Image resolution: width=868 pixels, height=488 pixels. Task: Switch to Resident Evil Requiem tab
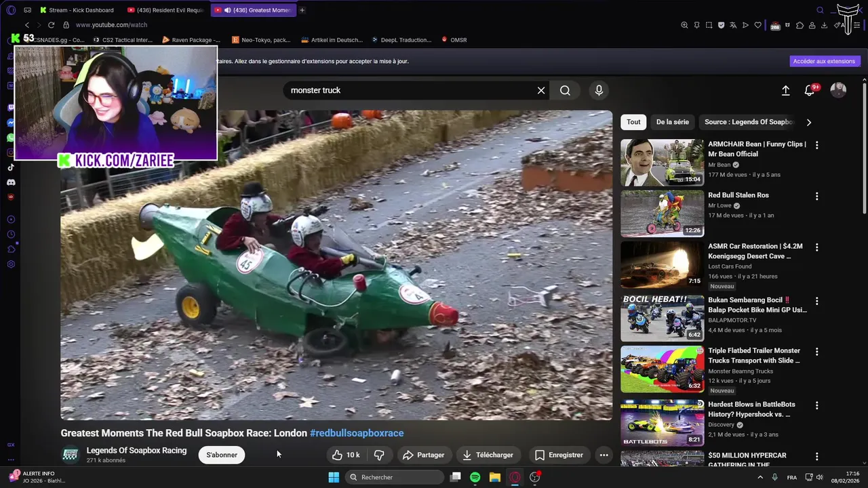[166, 10]
